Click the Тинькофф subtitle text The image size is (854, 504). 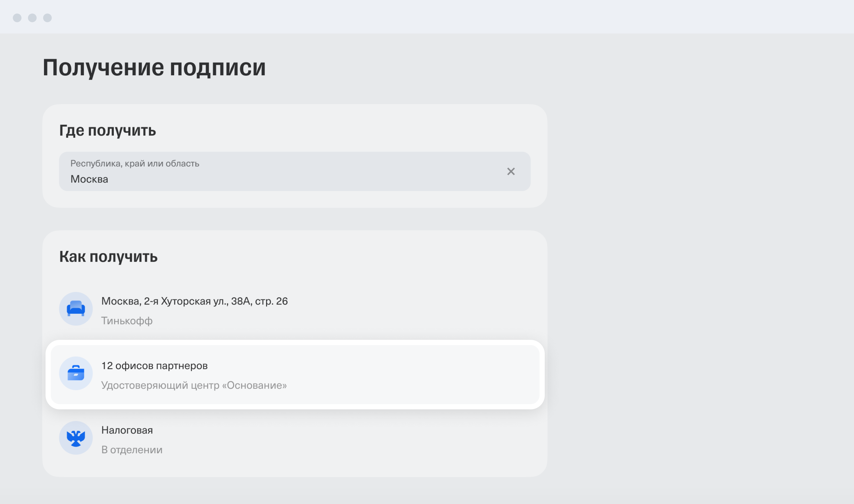[127, 320]
